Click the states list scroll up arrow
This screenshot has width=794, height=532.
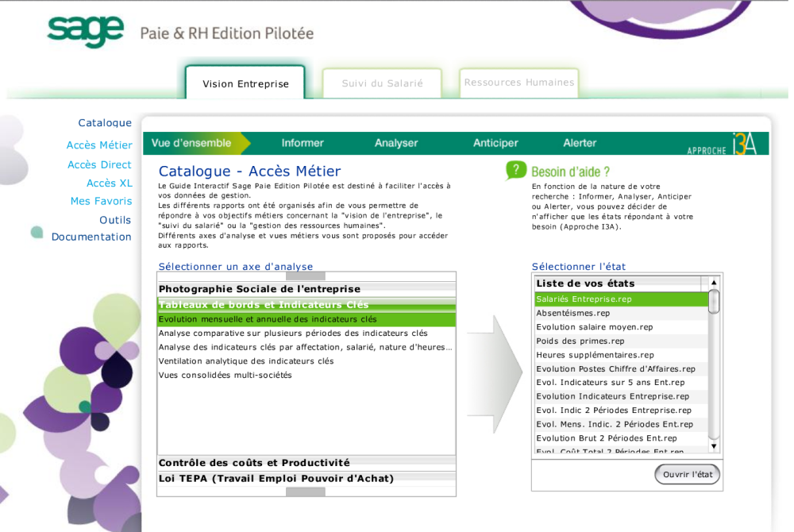714,283
